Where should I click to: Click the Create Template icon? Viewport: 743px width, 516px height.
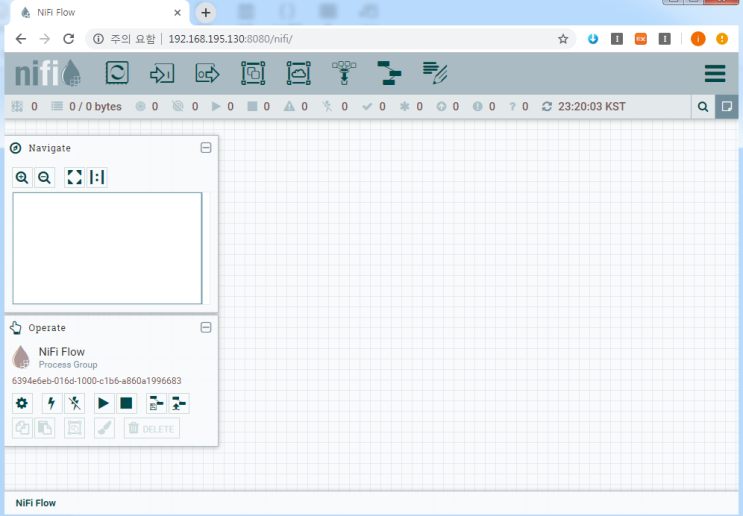click(x=156, y=403)
